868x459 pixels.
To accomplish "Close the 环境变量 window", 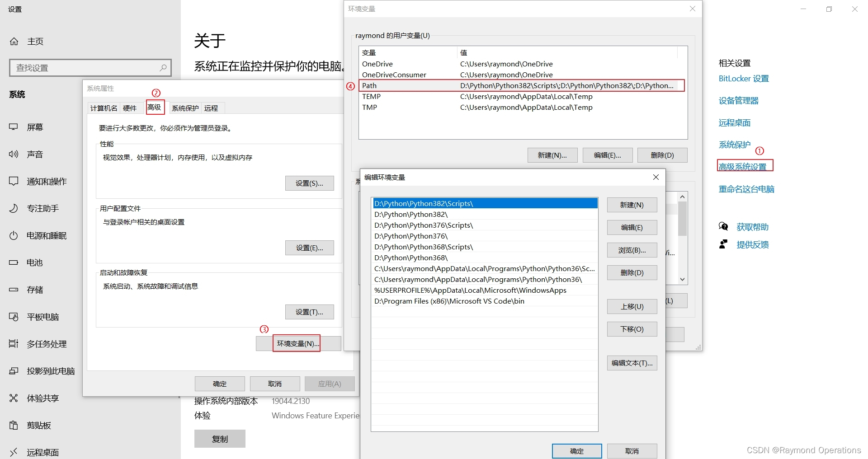I will (x=693, y=9).
